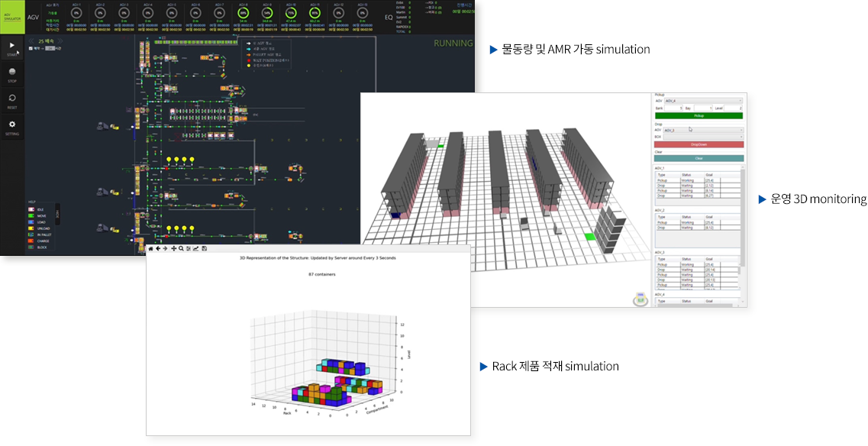Click the Bay input field

pos(703,108)
